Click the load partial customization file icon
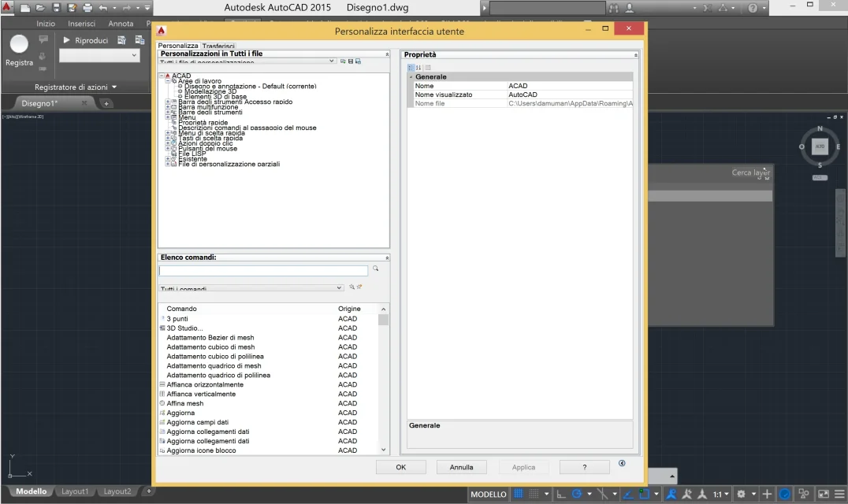The height and width of the screenshot is (504, 848). coord(343,61)
